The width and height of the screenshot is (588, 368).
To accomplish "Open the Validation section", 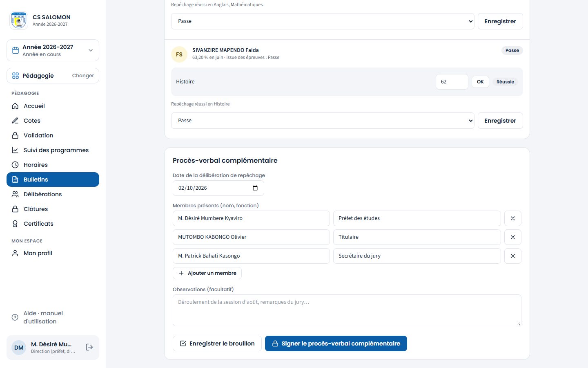I will [x=53, y=135].
